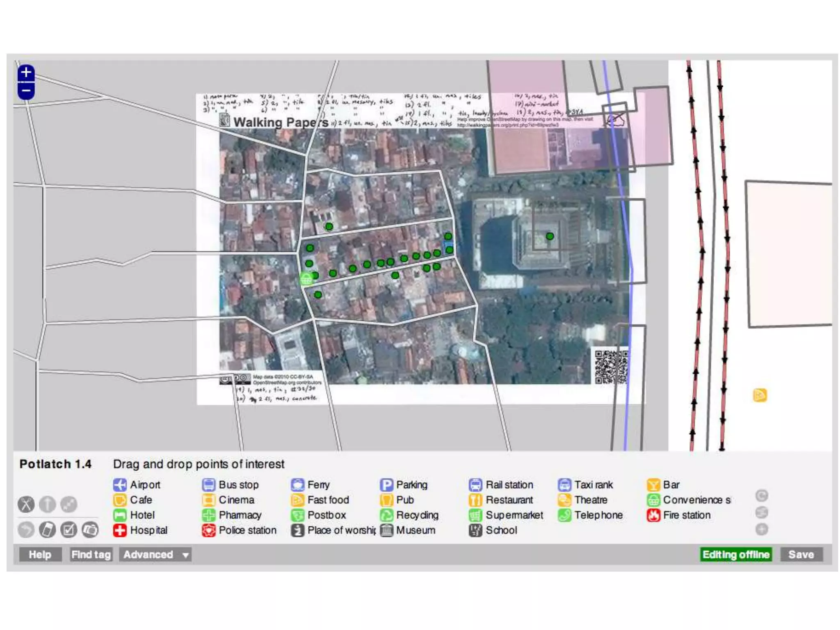840x630 pixels.
Task: Pick the Police station icon
Action: pos(208,530)
